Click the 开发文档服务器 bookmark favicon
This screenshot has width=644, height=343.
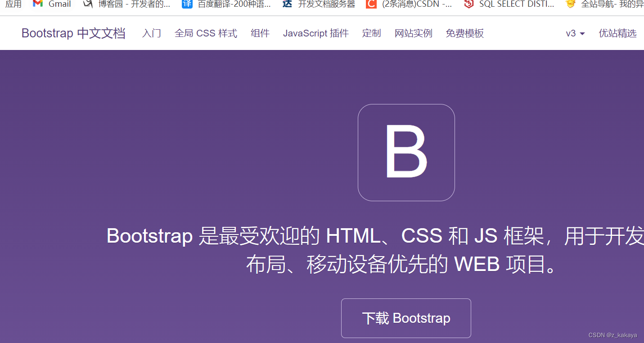click(x=287, y=4)
